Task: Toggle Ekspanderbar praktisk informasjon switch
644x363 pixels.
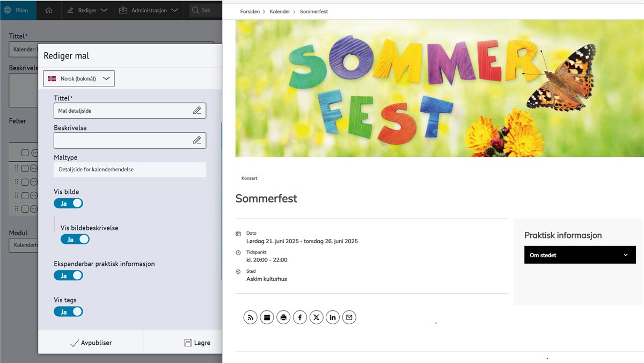Action: (68, 275)
